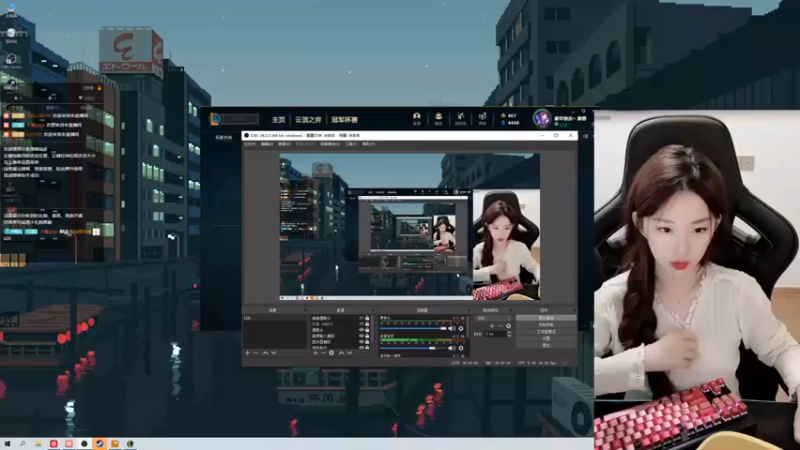Toggle visibility eye of third source row

pyautogui.click(x=361, y=330)
